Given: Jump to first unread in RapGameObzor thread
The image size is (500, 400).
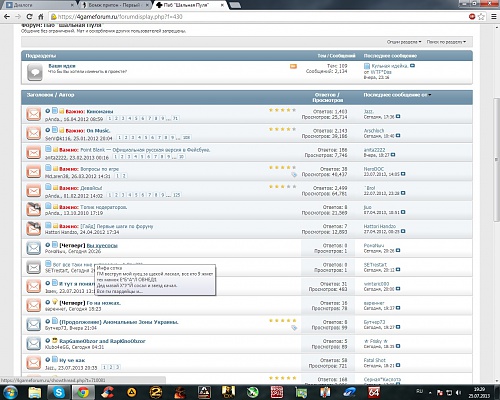Looking at the screenshot, I should [x=48, y=340].
